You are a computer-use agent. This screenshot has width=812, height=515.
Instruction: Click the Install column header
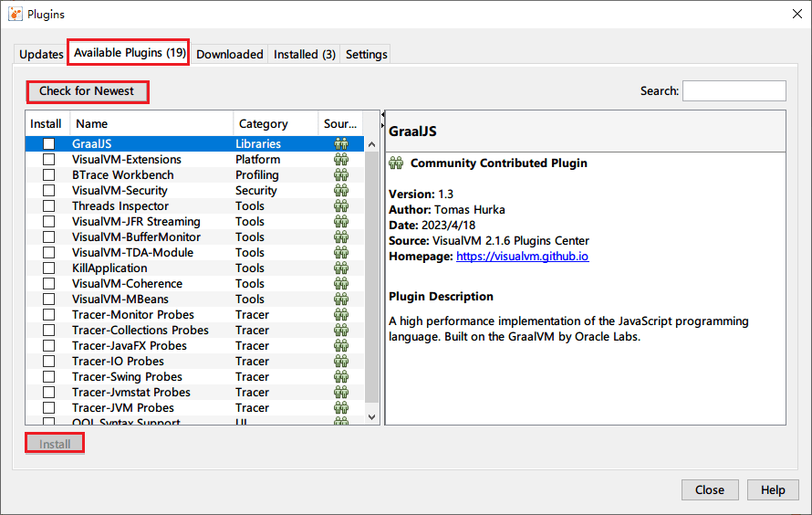click(x=47, y=124)
